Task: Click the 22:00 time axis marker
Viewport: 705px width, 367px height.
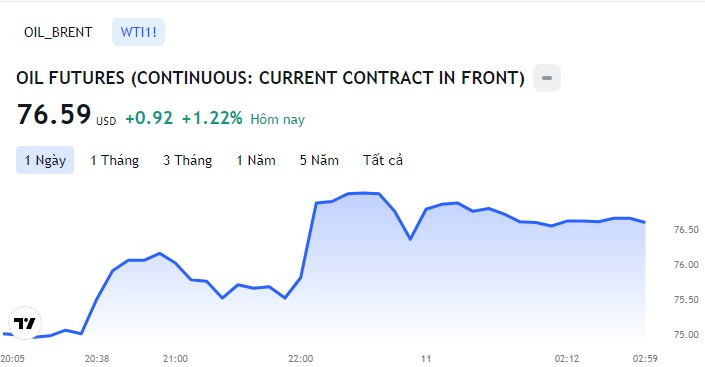Action: pos(300,358)
